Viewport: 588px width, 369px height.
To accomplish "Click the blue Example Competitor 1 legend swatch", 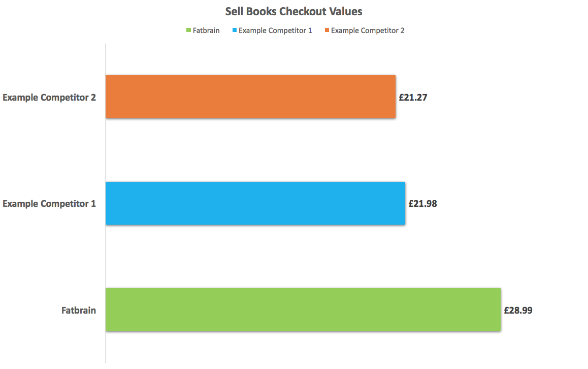I will (x=234, y=31).
